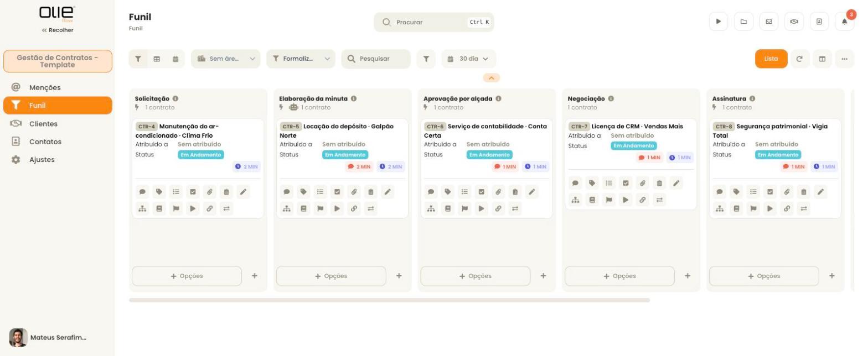This screenshot has height=356, width=868.
Task: Click the refresh icon beside Lista
Action: click(799, 59)
